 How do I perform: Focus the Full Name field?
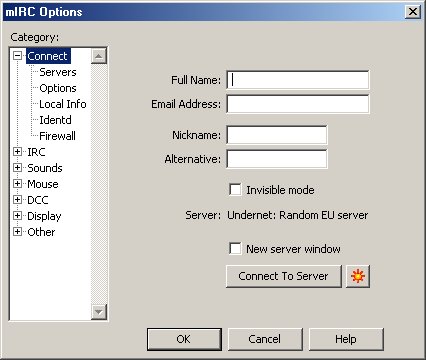[x=298, y=80]
